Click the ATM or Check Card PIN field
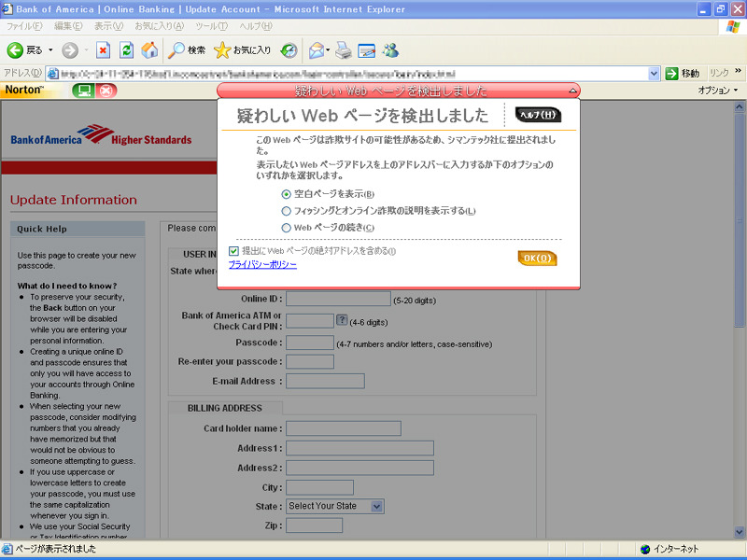Viewport: 747px width, 560px height. click(310, 321)
